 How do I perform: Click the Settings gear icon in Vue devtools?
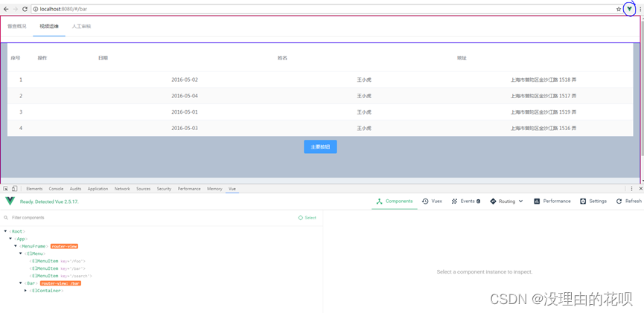[x=583, y=201]
